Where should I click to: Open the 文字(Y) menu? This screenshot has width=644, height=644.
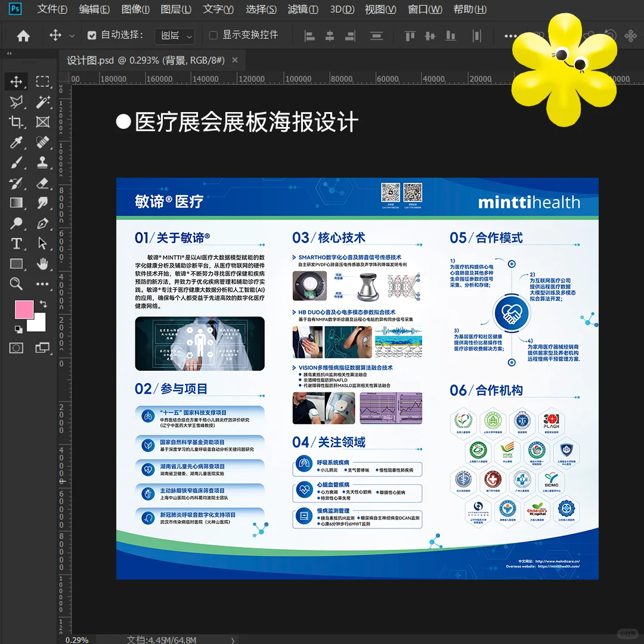click(x=218, y=9)
